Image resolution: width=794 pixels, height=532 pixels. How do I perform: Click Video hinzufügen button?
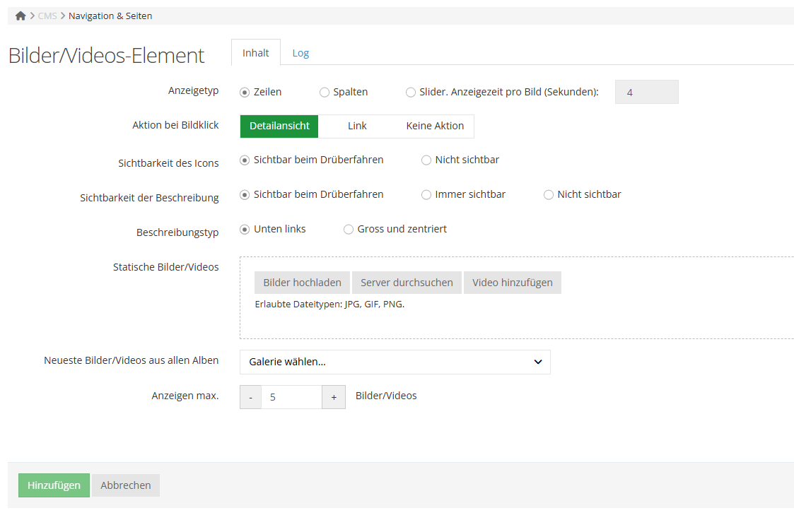[x=513, y=283]
